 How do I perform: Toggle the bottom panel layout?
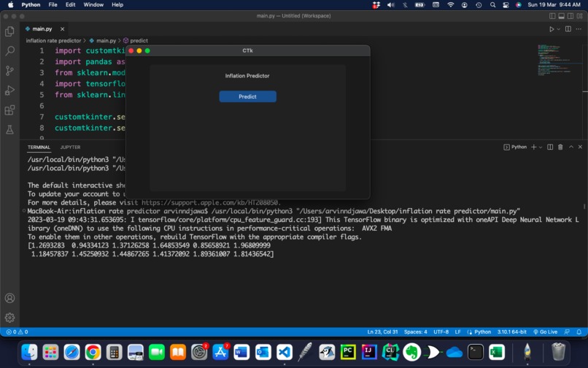tap(562, 16)
